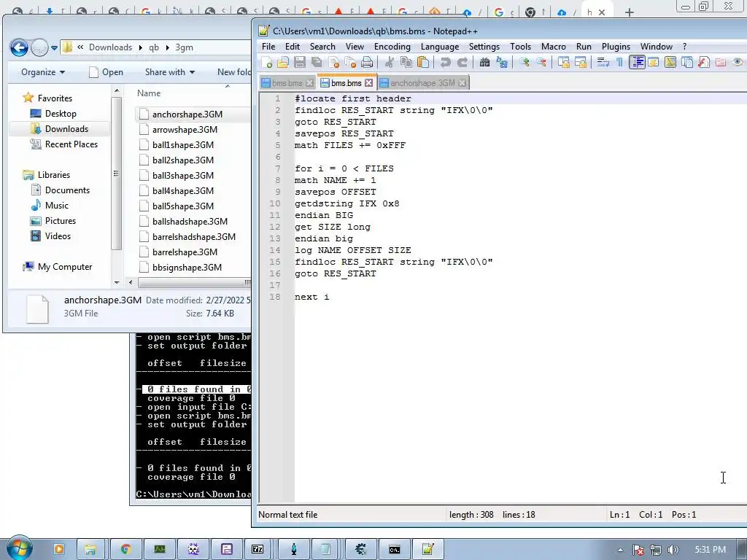Open the Search menu in Notepad++

(x=322, y=46)
